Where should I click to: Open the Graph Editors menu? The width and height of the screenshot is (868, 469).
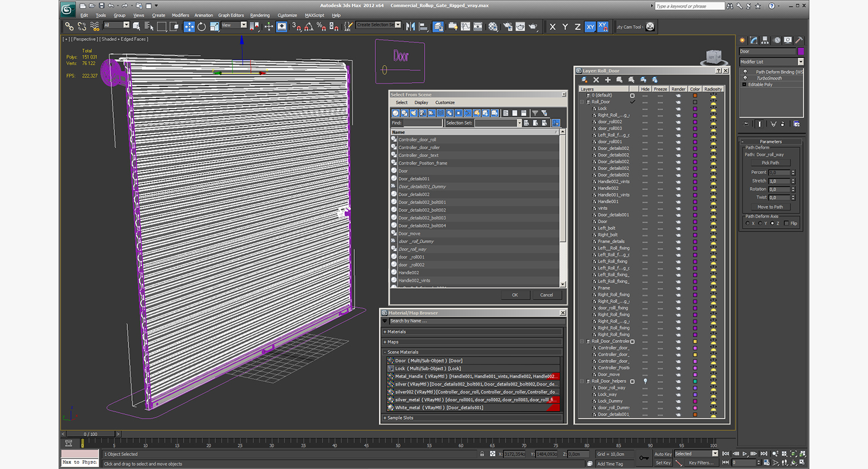point(231,15)
